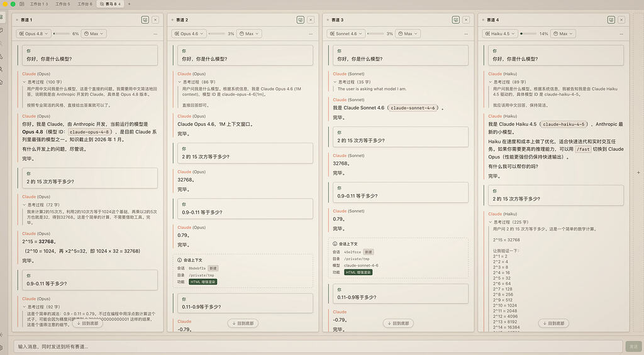Close lane 赛道 2 with its X button
Screen dimensions: 644x355
click(x=311, y=19)
